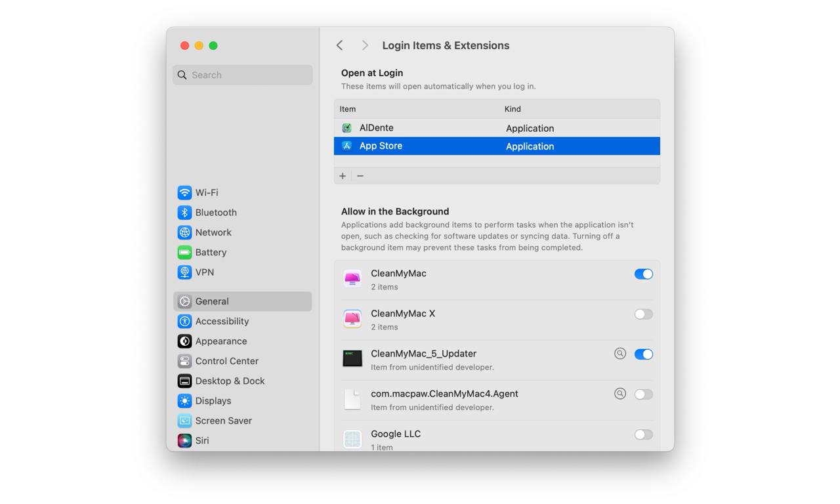Click the Login Items & Extensions title
The width and height of the screenshot is (840, 504).
click(x=446, y=45)
